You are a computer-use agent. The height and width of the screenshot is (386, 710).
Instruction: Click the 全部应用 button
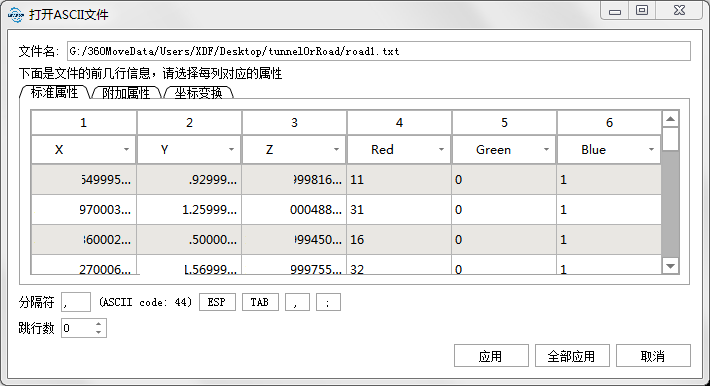(572, 356)
